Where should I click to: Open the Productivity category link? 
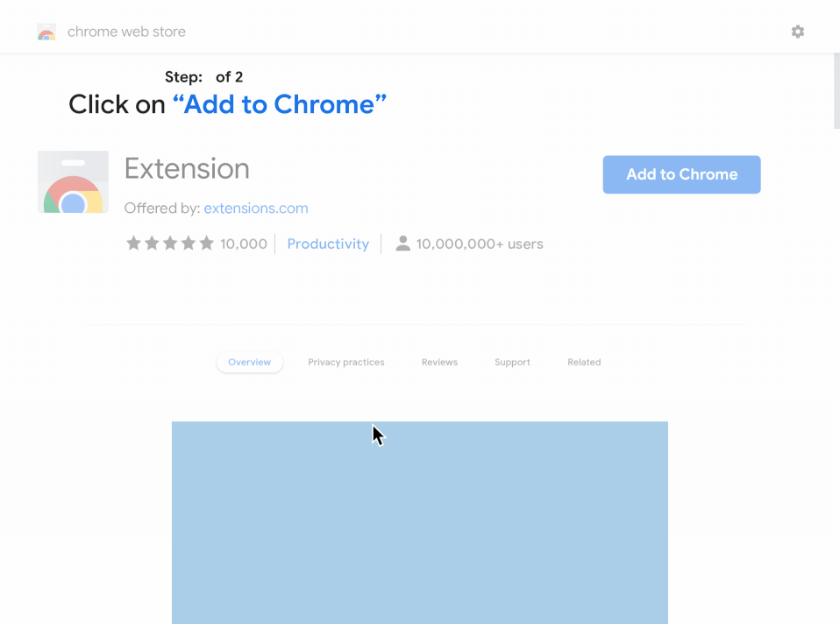pos(328,244)
